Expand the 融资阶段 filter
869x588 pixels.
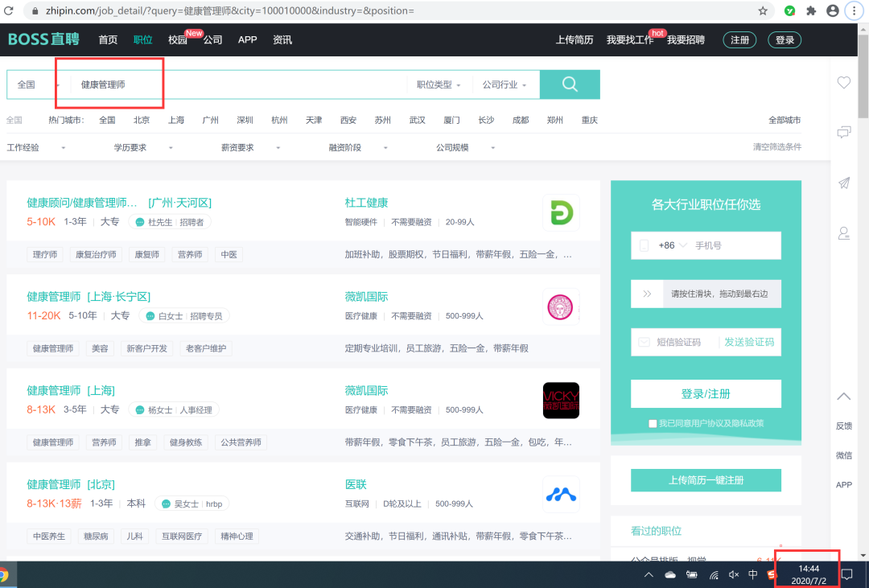358,147
